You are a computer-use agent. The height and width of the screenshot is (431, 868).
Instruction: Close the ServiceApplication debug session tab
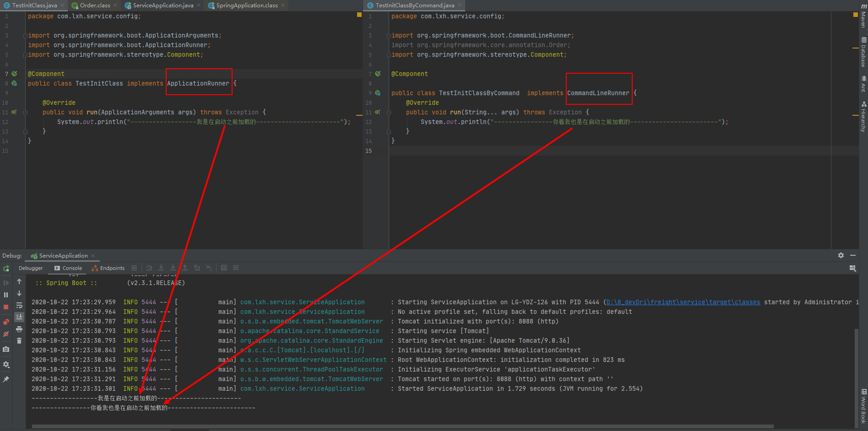(x=93, y=256)
